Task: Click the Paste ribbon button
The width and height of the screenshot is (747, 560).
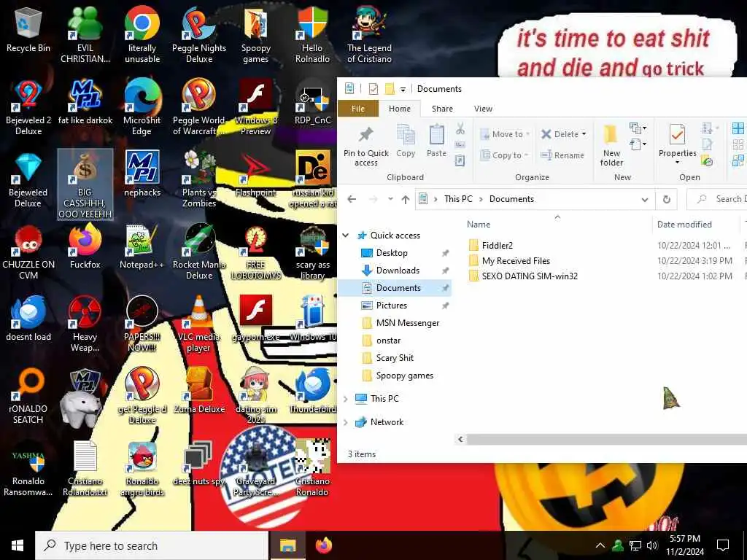Action: [x=436, y=141]
